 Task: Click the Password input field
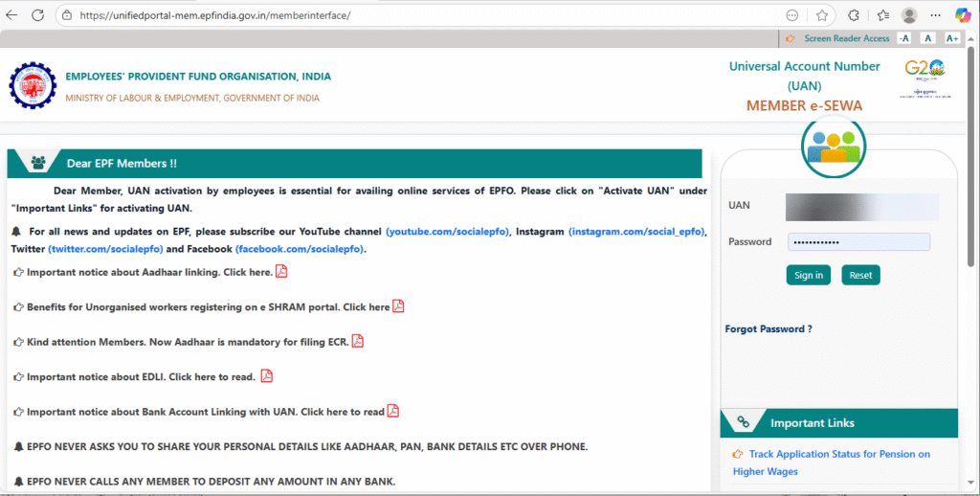tap(858, 242)
